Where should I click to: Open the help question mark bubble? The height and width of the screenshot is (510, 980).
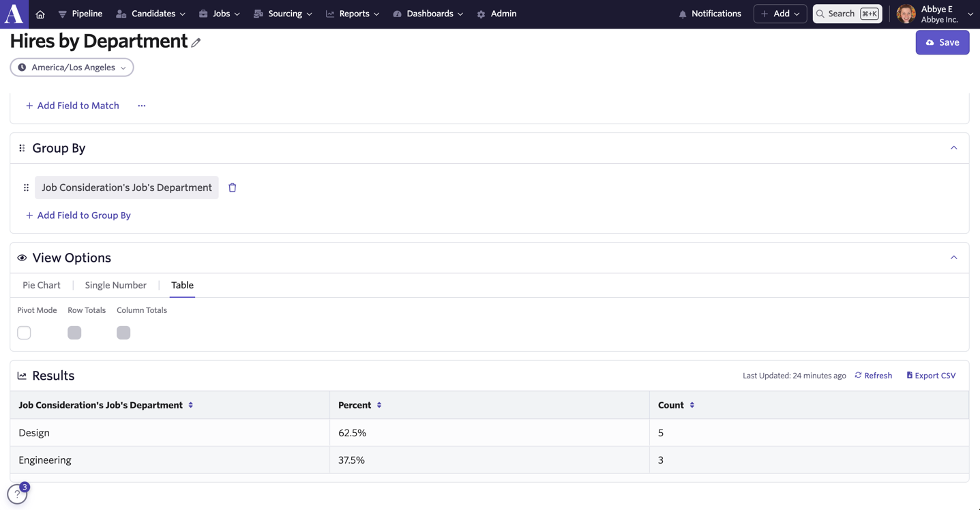coord(17,494)
